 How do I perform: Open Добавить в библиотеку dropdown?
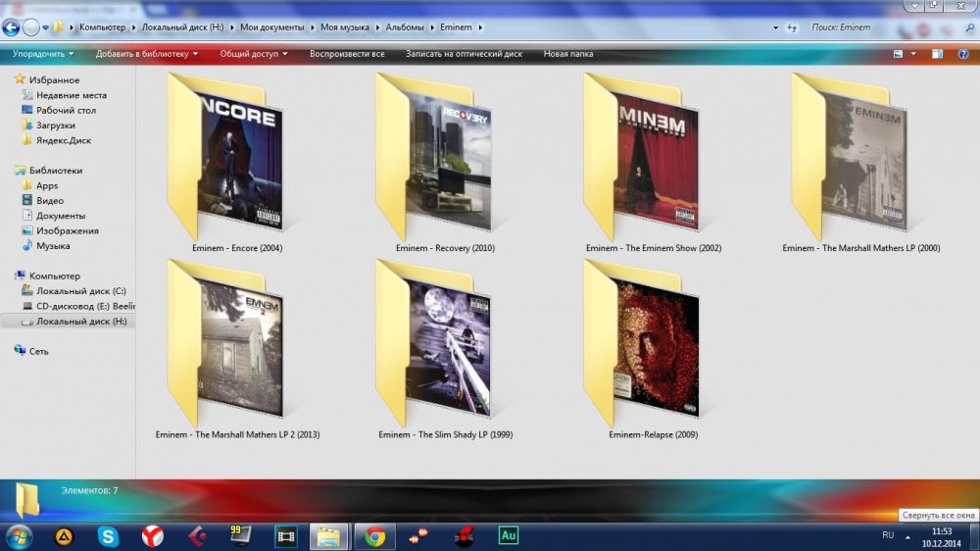147,54
